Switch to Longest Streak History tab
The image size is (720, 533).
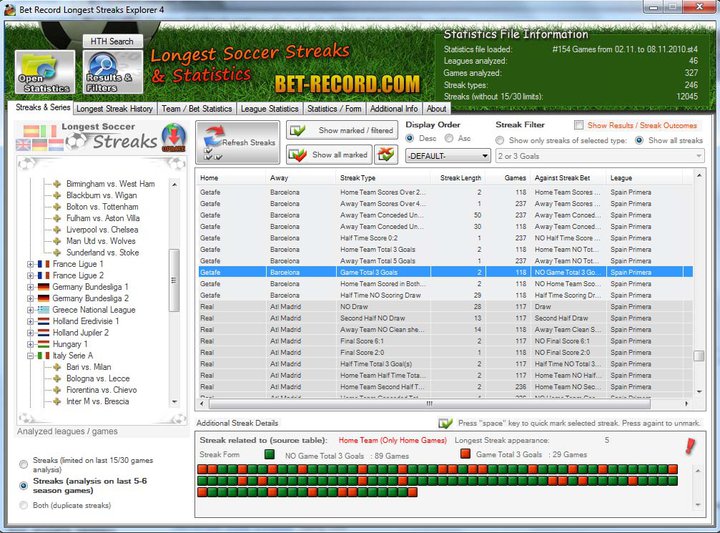[x=114, y=109]
